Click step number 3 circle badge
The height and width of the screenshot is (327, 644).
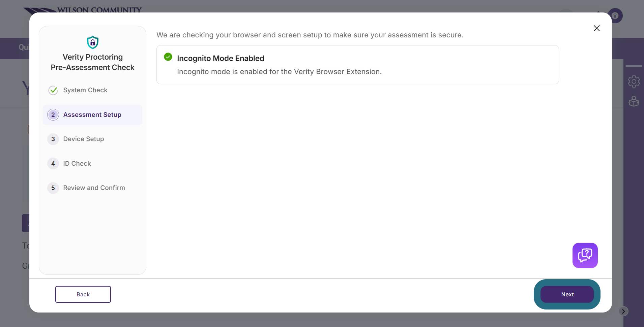pos(53,139)
